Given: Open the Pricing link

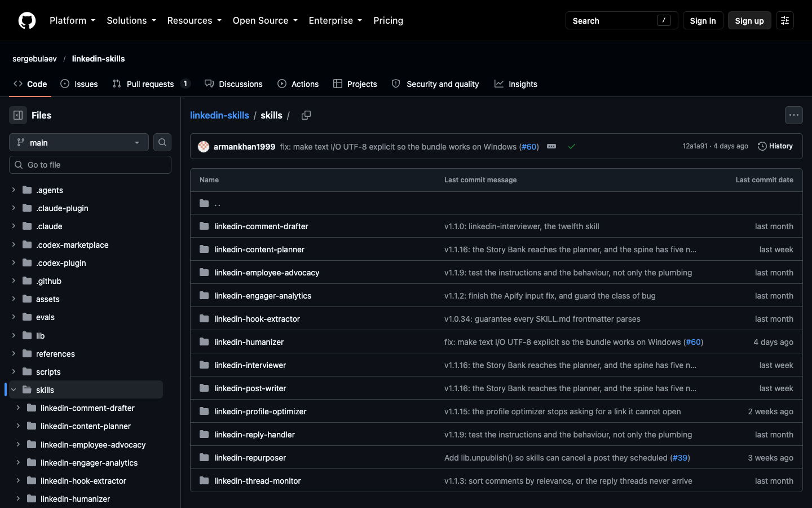Looking at the screenshot, I should pos(389,20).
